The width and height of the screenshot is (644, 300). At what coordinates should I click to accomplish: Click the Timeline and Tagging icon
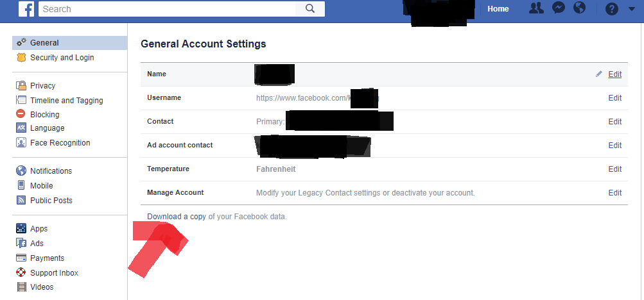(21, 100)
